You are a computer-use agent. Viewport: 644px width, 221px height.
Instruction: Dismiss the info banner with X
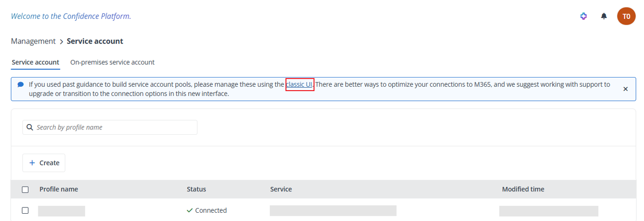(x=625, y=89)
